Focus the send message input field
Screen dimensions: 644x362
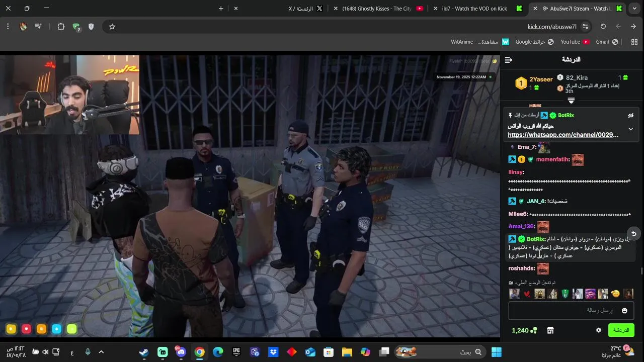571,311
